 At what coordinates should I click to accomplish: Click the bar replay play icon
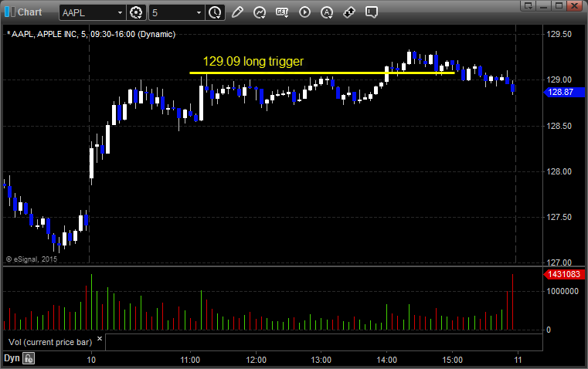(304, 12)
